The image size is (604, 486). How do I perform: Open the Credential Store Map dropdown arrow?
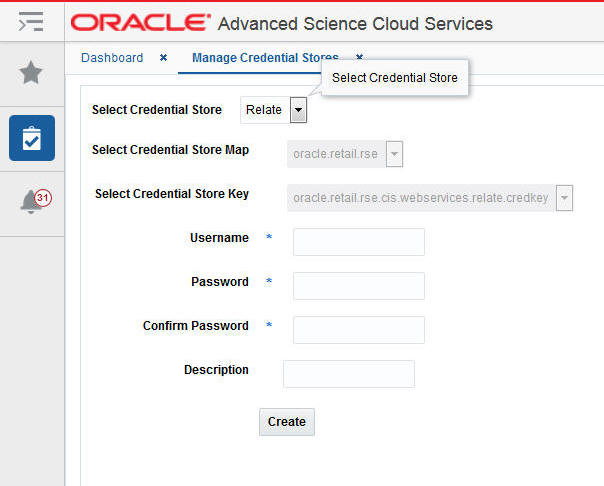tap(394, 154)
